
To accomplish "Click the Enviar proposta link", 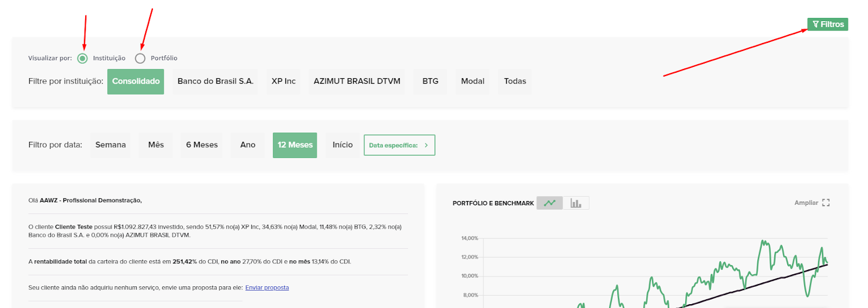I will tap(267, 288).
